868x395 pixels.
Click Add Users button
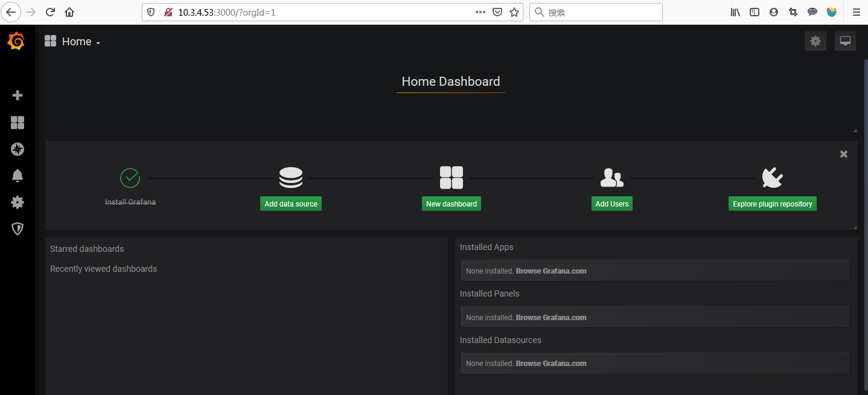(x=612, y=204)
